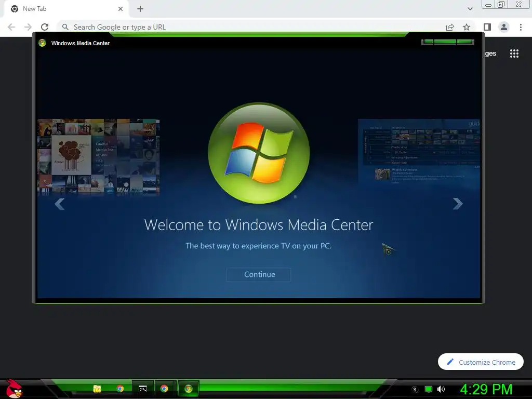Open Angry Birds start button
The width and height of the screenshot is (532, 399).
tap(14, 389)
